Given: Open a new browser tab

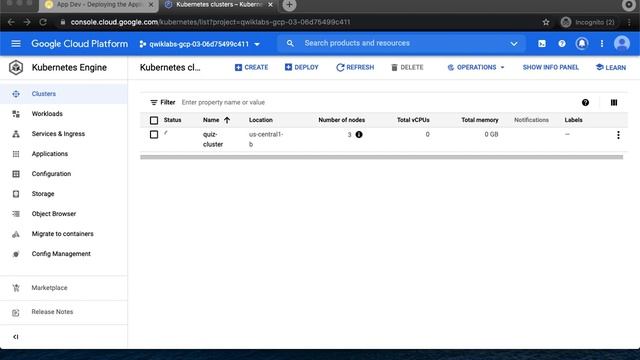Looking at the screenshot, I should click(x=289, y=5).
